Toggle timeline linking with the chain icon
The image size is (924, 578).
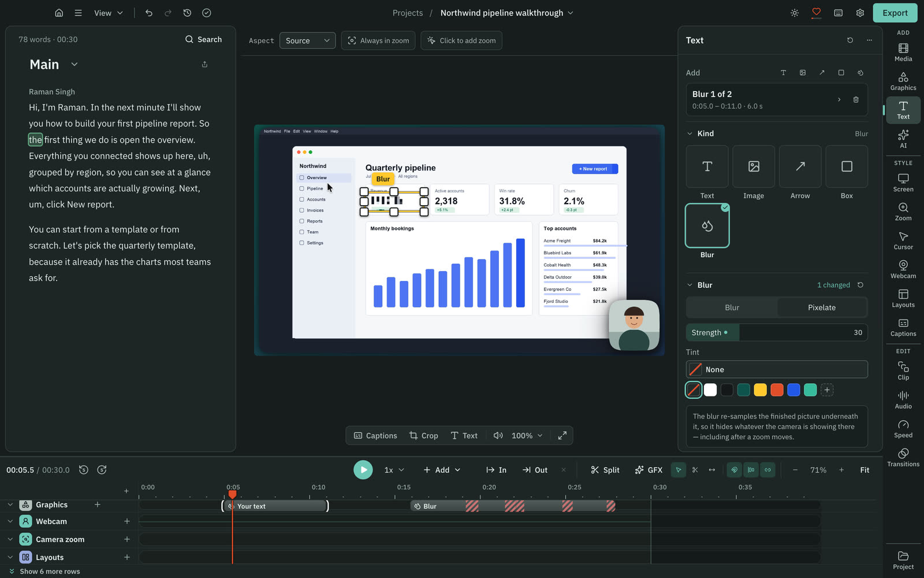(767, 470)
